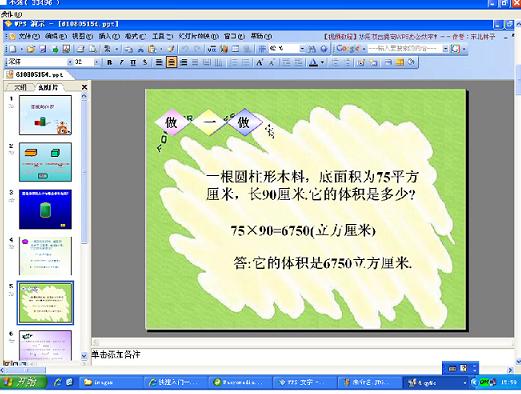This screenshot has height=394, width=521.
Task: Toggle Italic formatting
Action: click(121, 62)
